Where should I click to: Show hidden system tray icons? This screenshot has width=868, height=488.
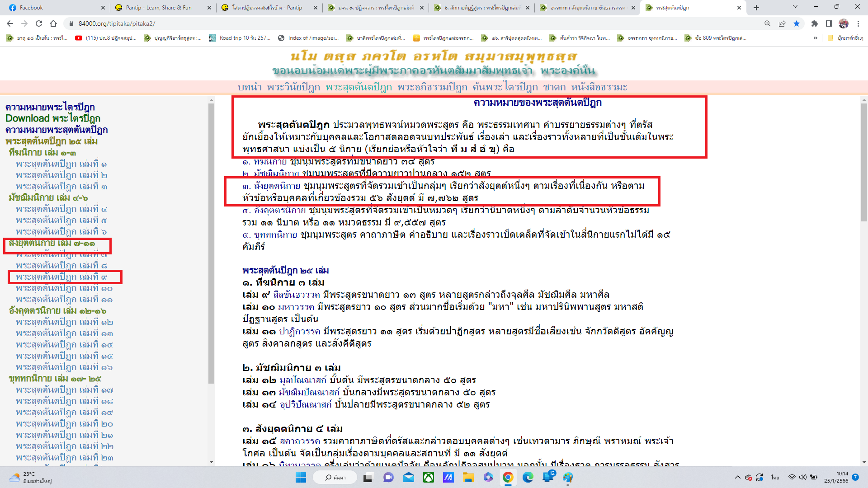click(x=737, y=477)
